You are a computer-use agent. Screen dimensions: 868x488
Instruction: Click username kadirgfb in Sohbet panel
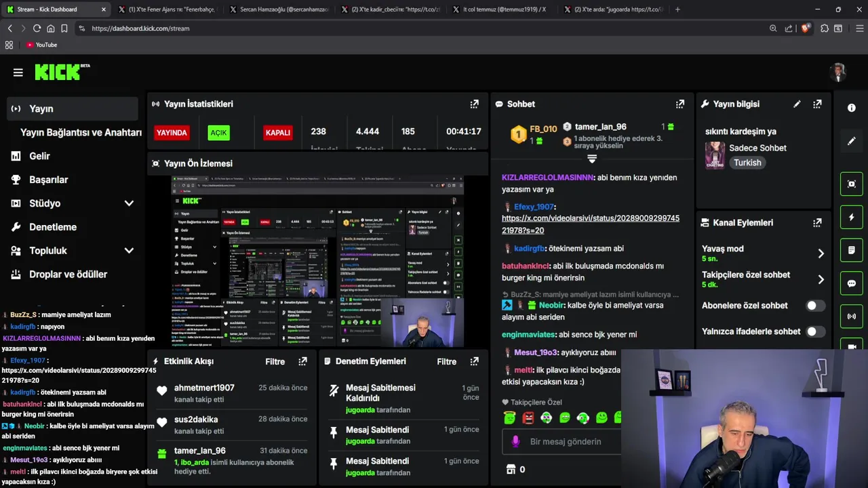[529, 249]
